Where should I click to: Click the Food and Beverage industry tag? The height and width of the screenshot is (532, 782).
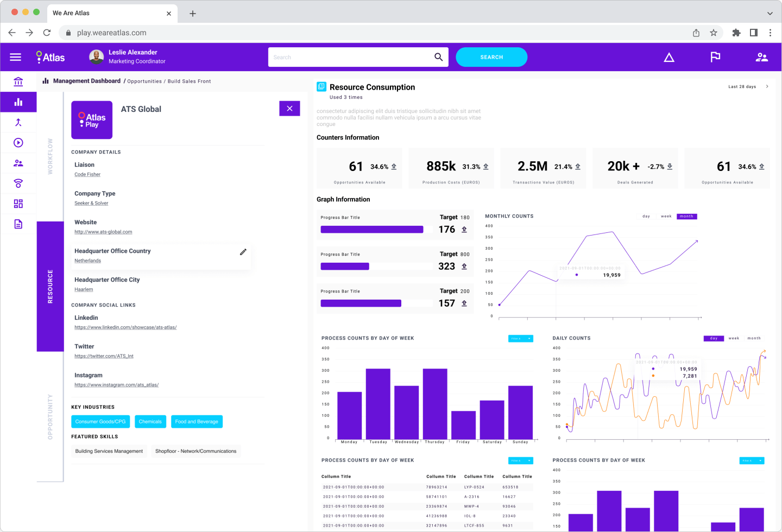tap(197, 422)
